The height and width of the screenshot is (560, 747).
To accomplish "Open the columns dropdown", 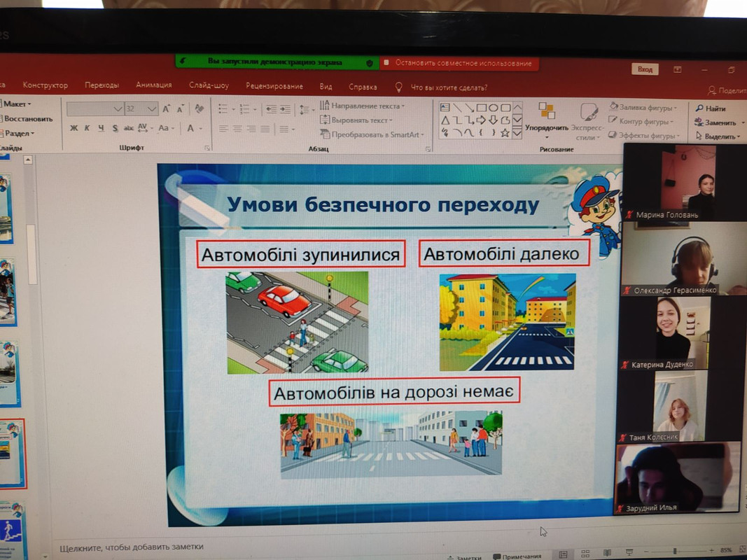I will pos(287,129).
